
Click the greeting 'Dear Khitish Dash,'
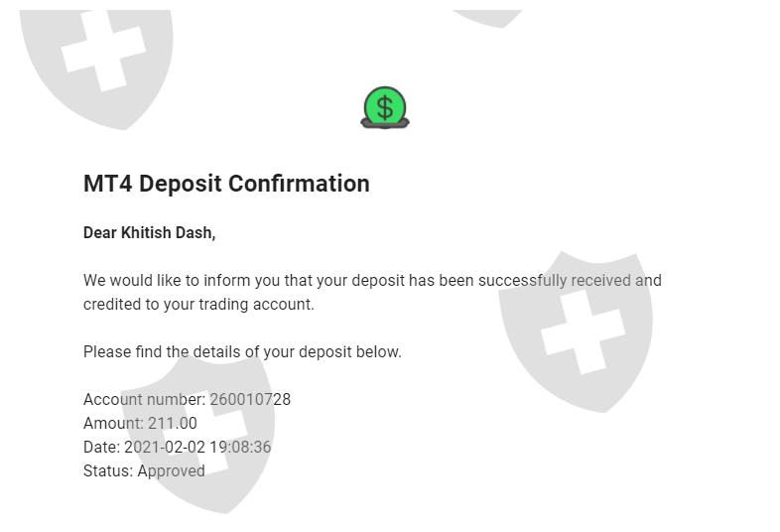pos(149,233)
